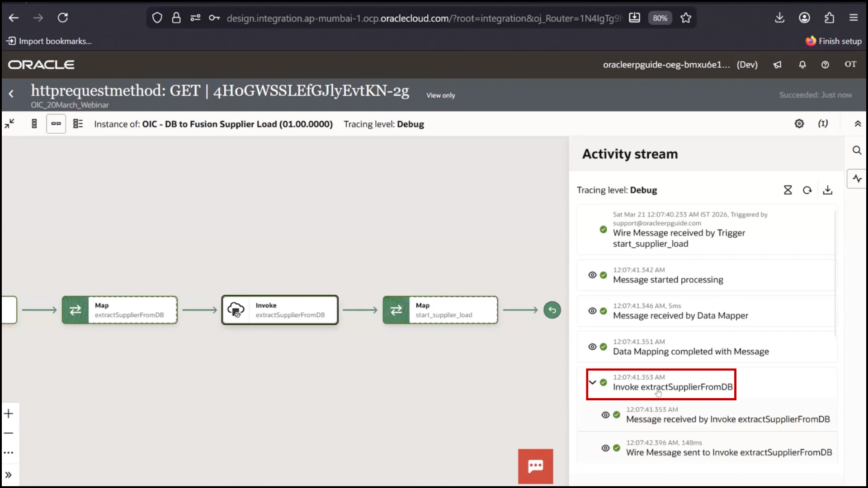The width and height of the screenshot is (868, 488).
Task: Open the site permissions icon in address bar
Action: (x=195, y=18)
